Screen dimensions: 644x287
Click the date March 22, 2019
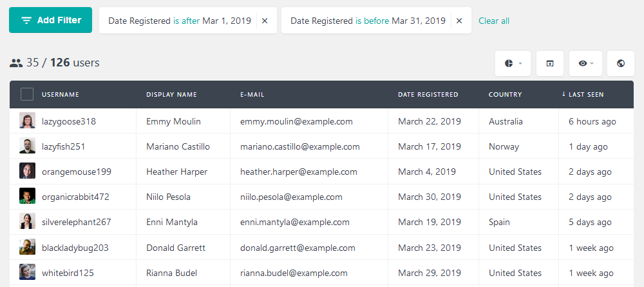pos(429,122)
